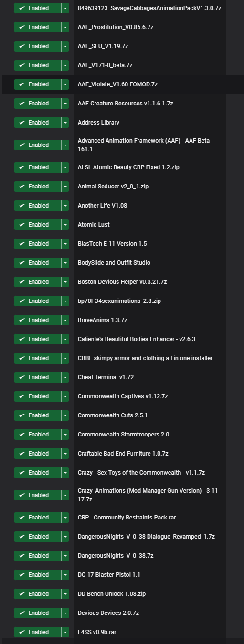This screenshot has width=244, height=644.
Task: Click checkmark icon for BraveAnims 1.3.7z
Action: coord(21,320)
